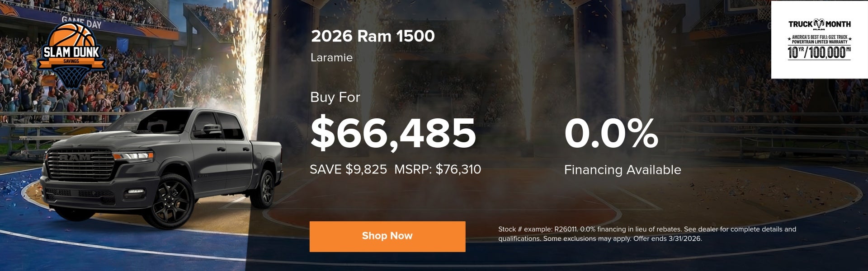This screenshot has height=271, width=868.
Task: Click the Laramie trim label
Action: (331, 58)
